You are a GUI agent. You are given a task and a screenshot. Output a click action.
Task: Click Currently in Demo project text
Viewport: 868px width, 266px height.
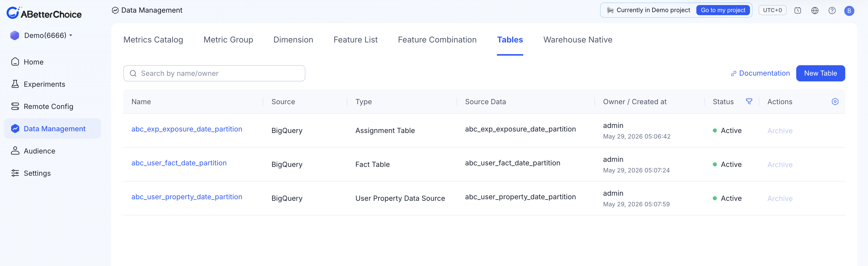(653, 10)
